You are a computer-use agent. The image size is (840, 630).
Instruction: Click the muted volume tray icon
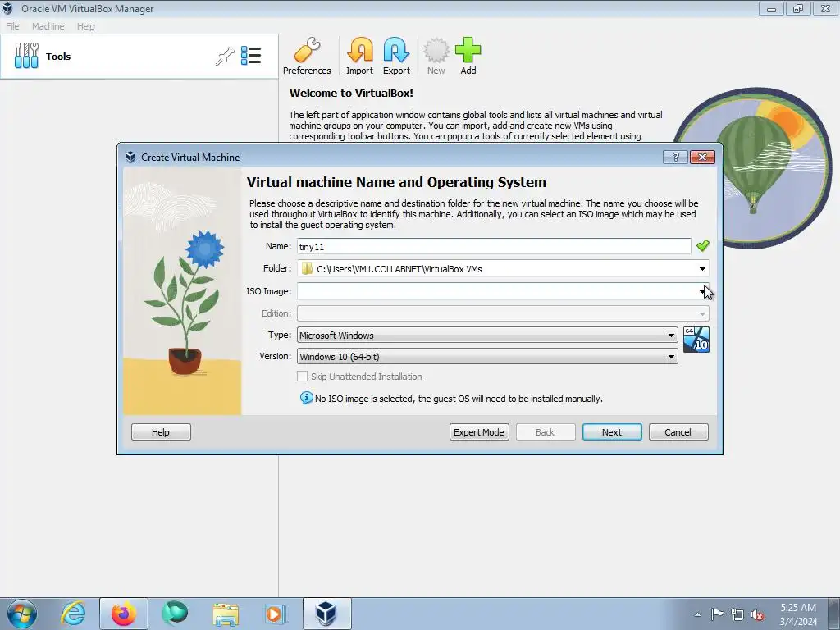(757, 615)
